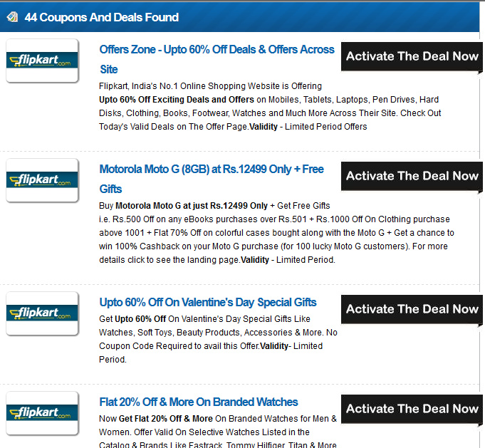Open the Offers Zone Upto 60% Off link
The width and height of the screenshot is (485, 448).
(217, 59)
